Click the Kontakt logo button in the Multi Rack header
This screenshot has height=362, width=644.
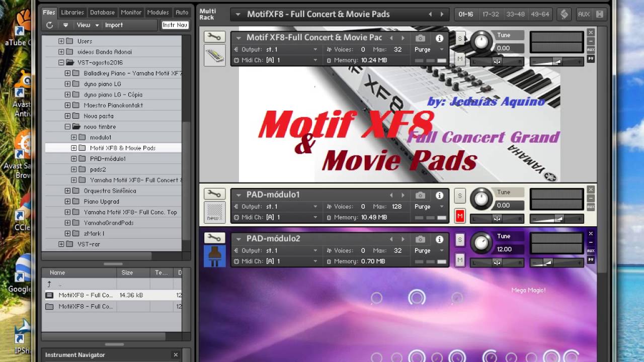click(565, 14)
